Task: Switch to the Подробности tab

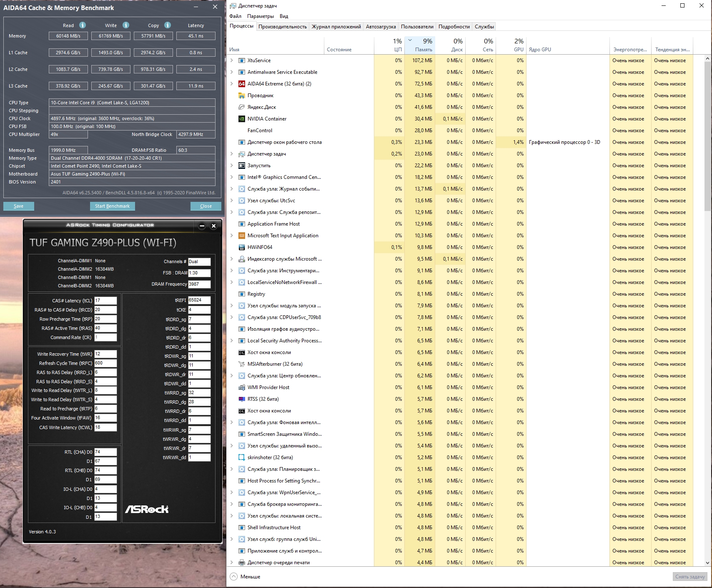Action: coord(454,27)
